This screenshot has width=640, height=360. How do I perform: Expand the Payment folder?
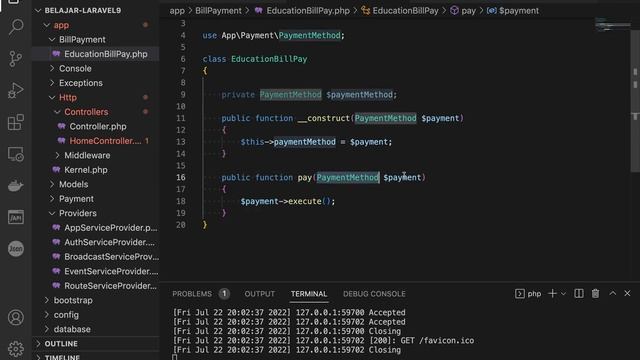[x=76, y=199]
